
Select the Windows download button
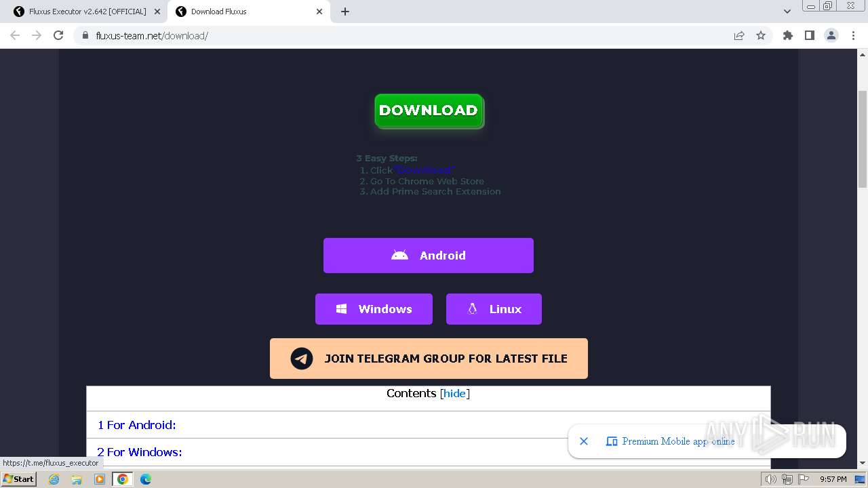(374, 309)
